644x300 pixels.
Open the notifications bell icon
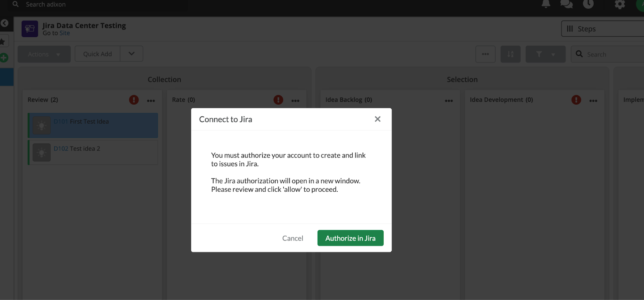click(x=546, y=4)
